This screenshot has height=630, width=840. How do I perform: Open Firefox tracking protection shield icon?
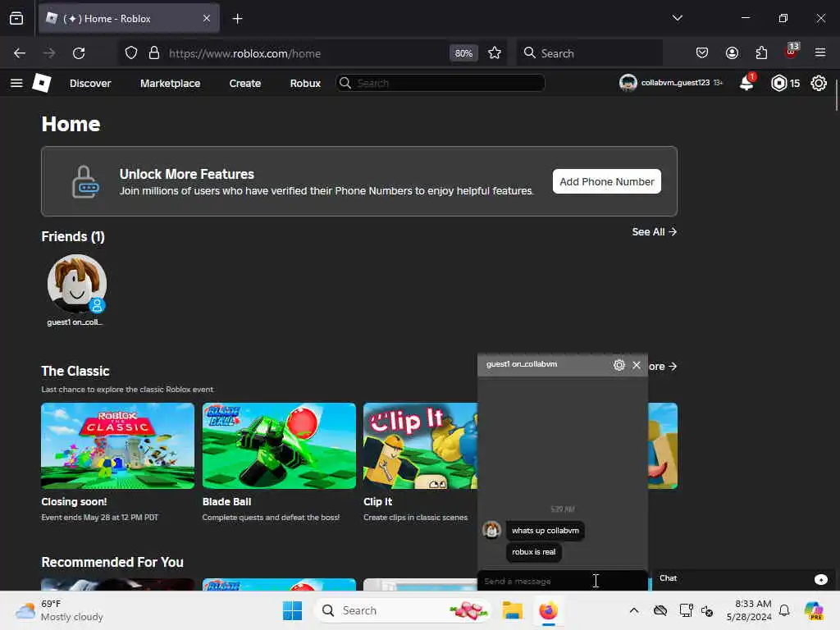click(131, 53)
